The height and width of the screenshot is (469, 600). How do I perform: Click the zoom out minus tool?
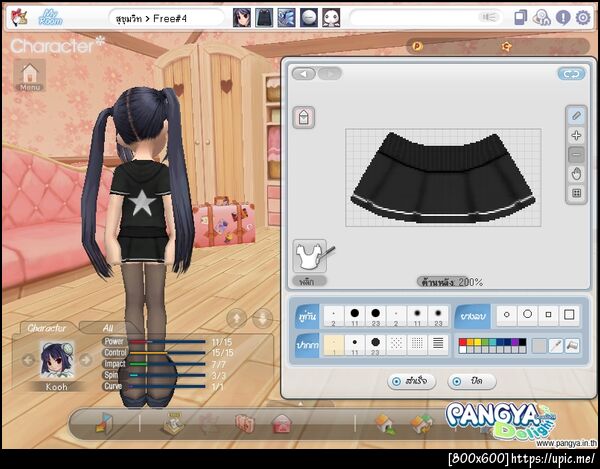click(x=576, y=155)
